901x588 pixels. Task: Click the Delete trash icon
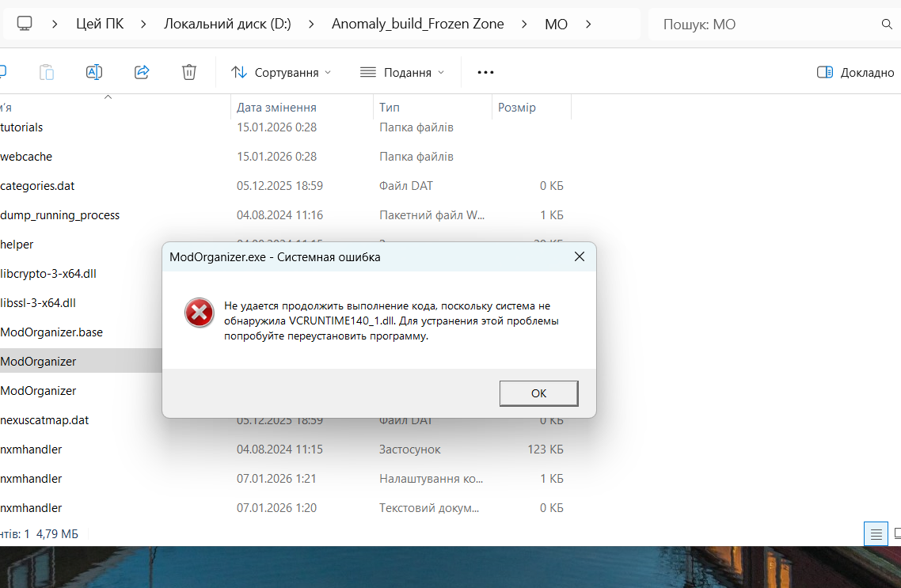pos(189,72)
